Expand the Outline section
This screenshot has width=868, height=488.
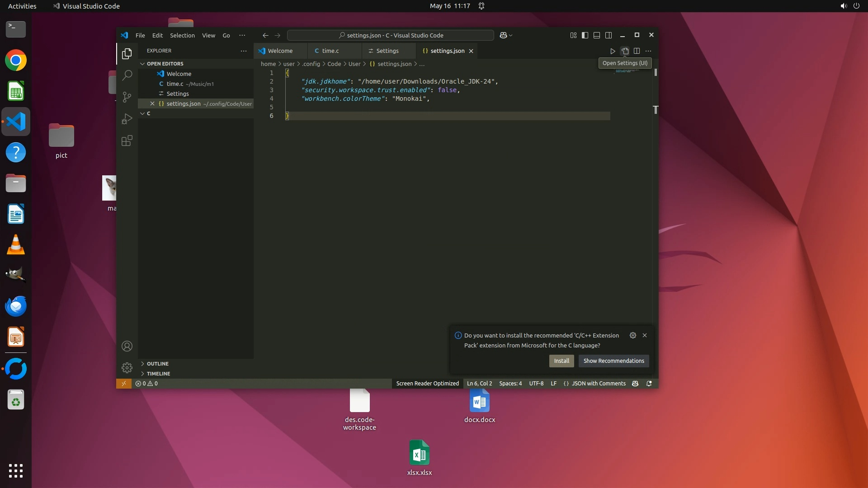click(x=157, y=364)
